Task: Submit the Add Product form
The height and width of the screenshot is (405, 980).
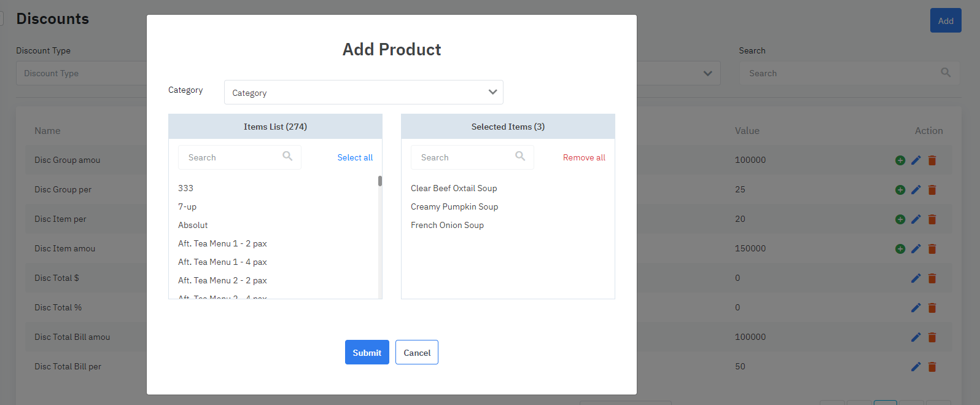Action: pos(367,352)
